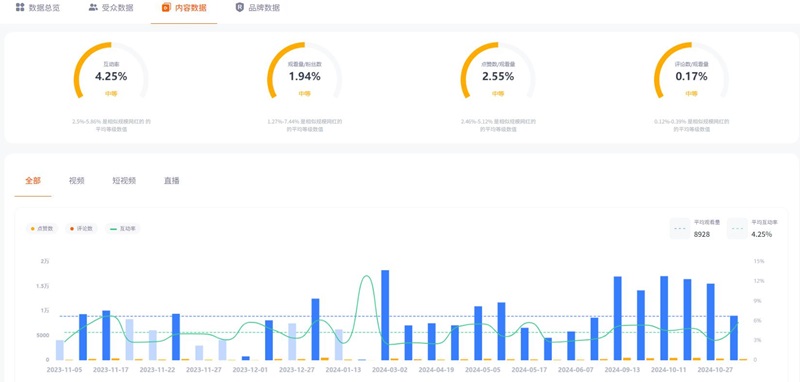This screenshot has width=800, height=382.
Task: Filter the chart by 直播
Action: click(171, 181)
